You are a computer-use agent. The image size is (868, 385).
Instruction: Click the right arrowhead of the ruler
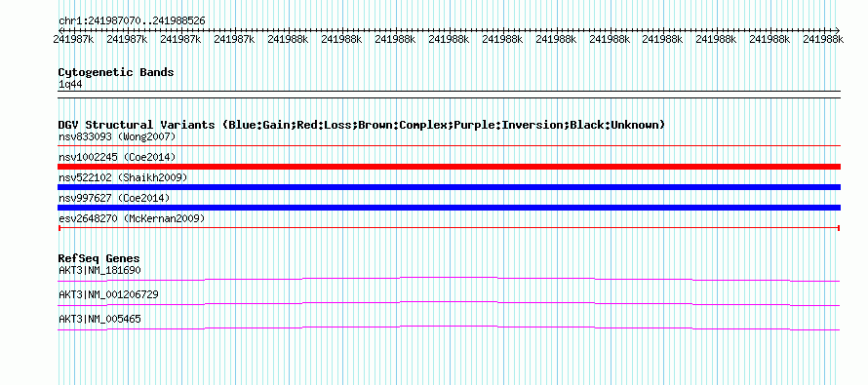pyautogui.click(x=838, y=30)
